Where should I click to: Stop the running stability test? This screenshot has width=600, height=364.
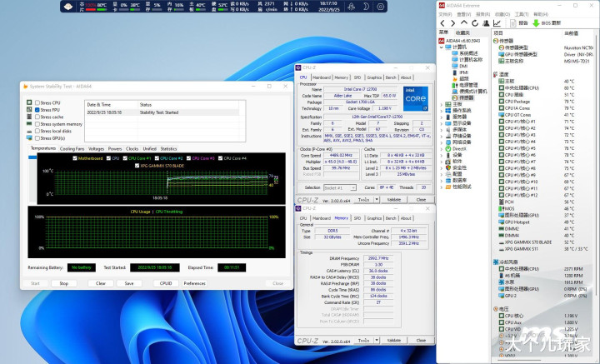click(64, 283)
